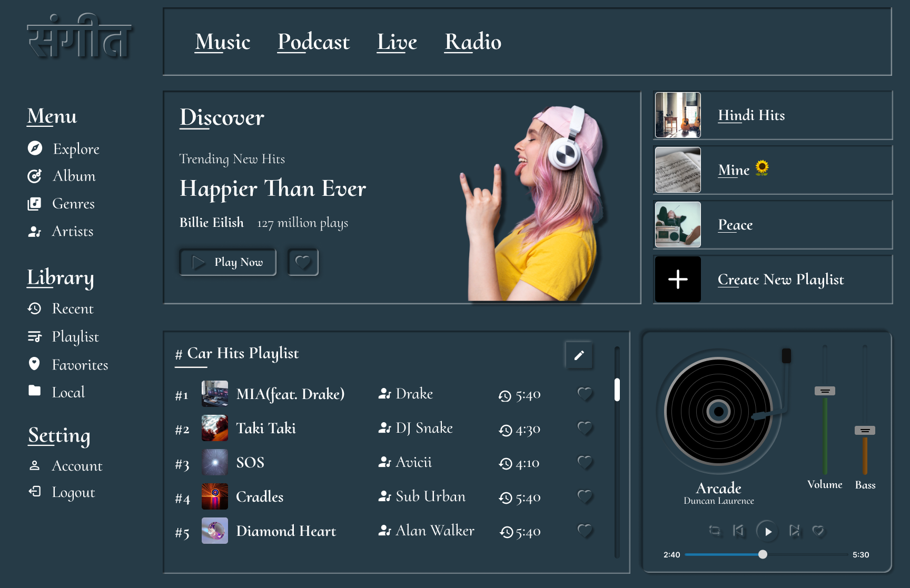Click the Artists icon in the Menu
Viewport: 910px width, 588px height.
(x=34, y=232)
